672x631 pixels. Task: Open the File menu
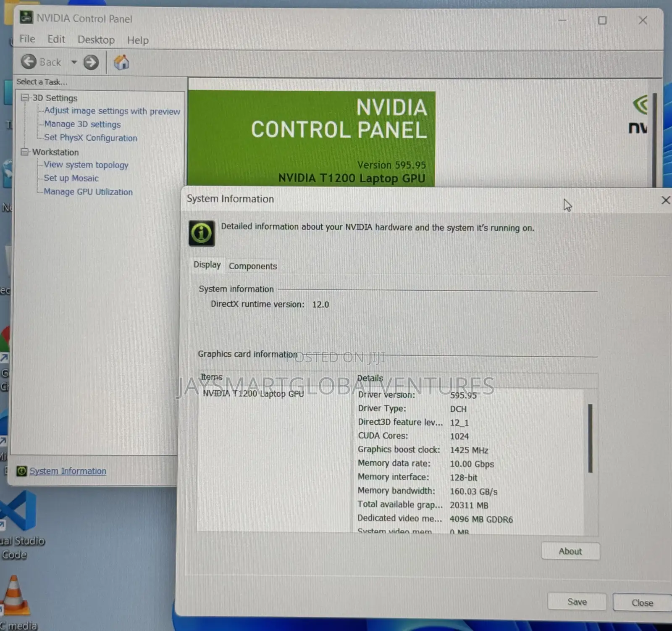[27, 39]
